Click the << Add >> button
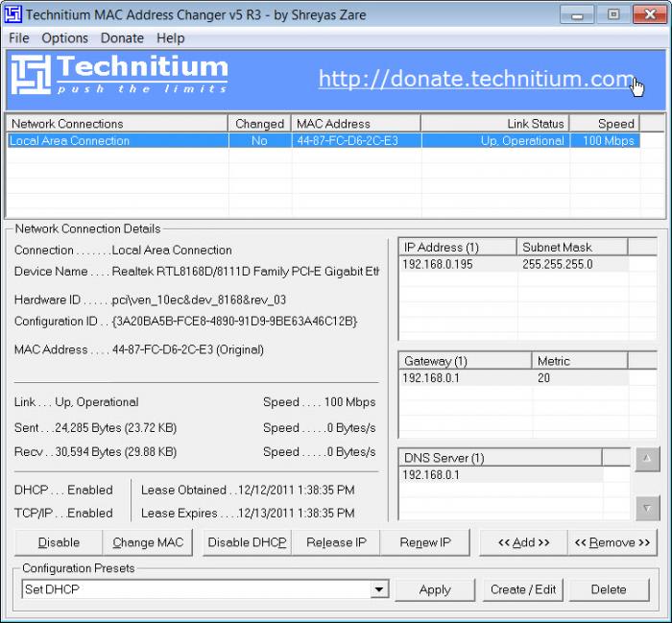The height and width of the screenshot is (623, 672). (x=524, y=542)
